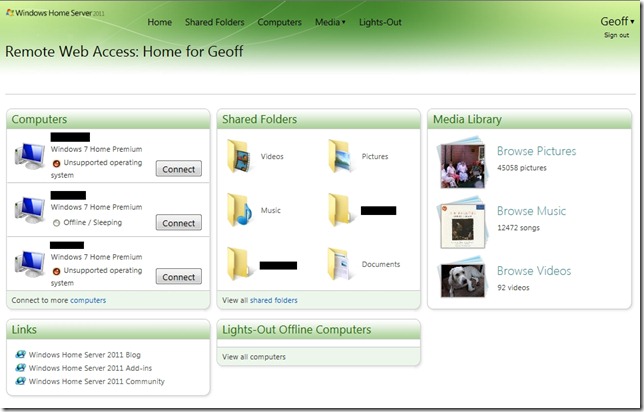Expand the Media dropdown menu

click(x=330, y=22)
